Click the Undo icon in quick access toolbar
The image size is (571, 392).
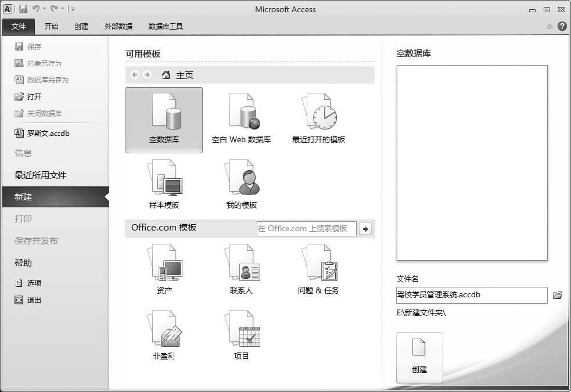coord(35,8)
